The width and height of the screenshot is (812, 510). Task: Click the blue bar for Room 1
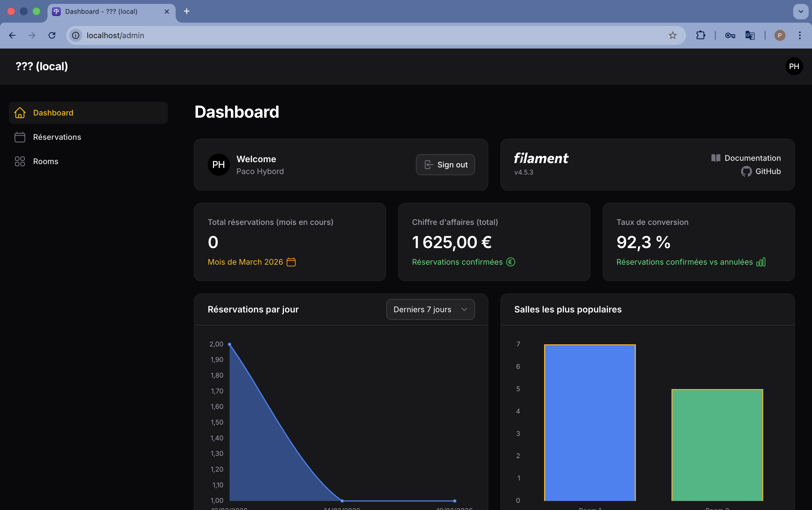click(x=589, y=422)
